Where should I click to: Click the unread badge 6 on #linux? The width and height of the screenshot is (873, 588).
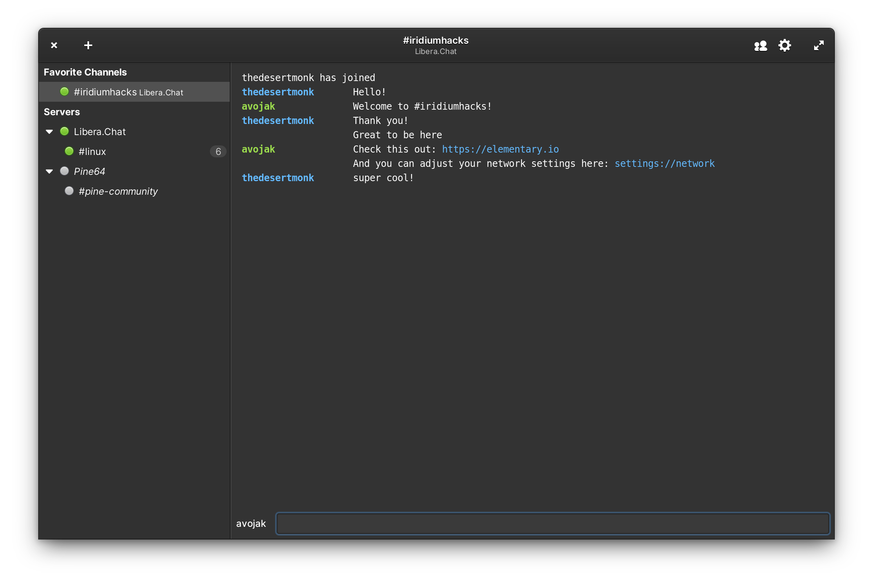[x=218, y=151]
